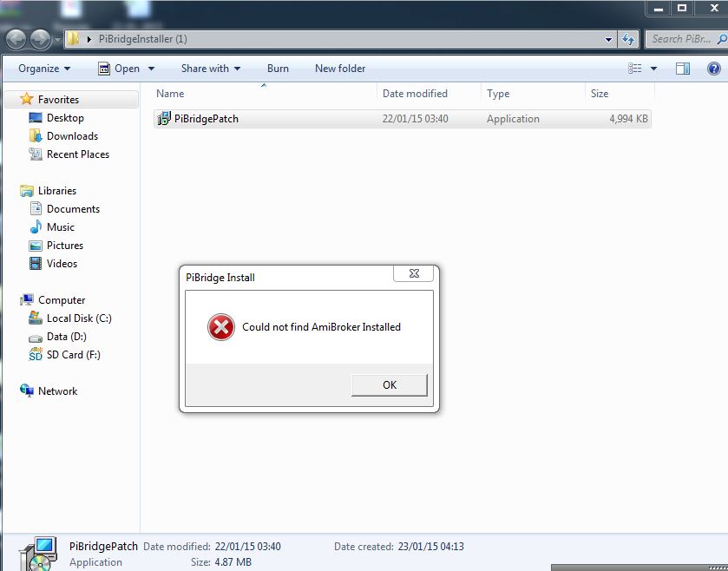The height and width of the screenshot is (571, 728).
Task: Click the Downloads folder icon
Action: pyautogui.click(x=36, y=135)
